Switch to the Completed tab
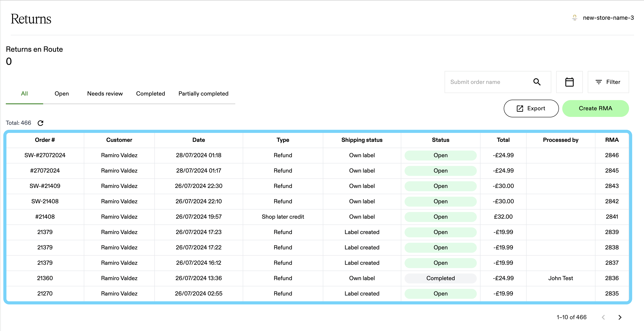 (x=150, y=94)
